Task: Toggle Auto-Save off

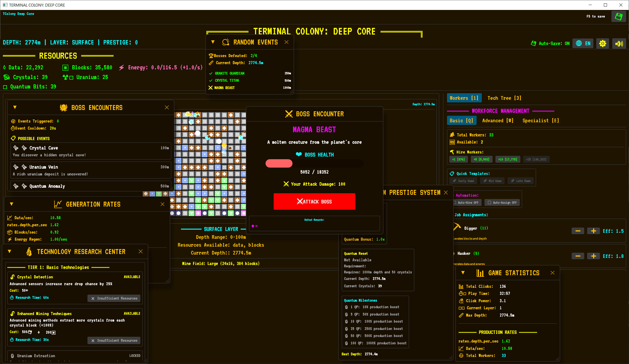Action: tap(550, 43)
